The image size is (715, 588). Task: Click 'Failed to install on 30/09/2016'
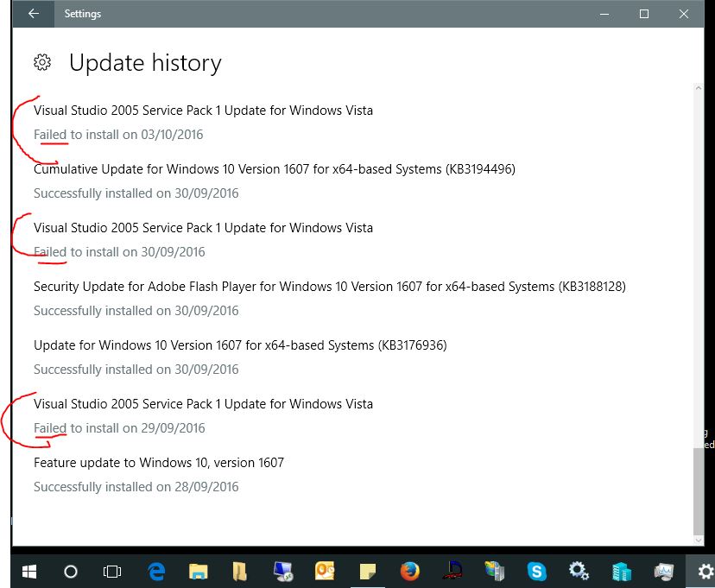click(x=119, y=252)
